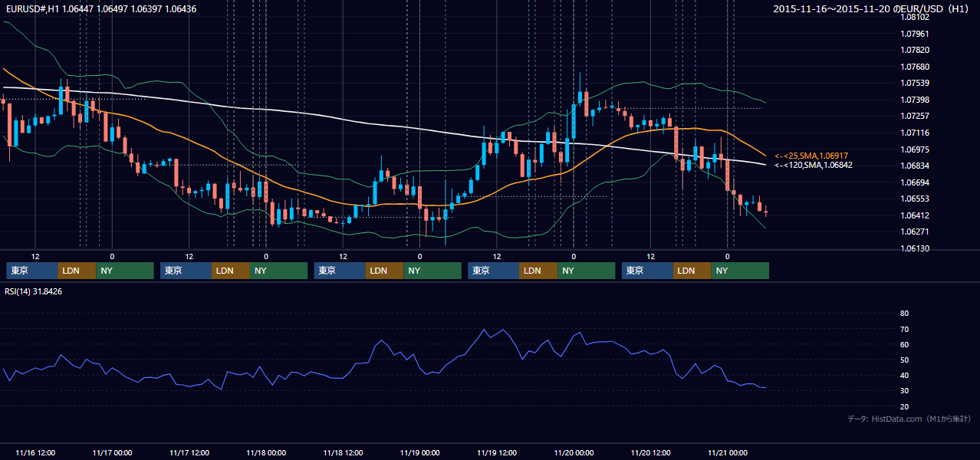Click the 11/18 12:00 time axis label
Image resolution: width=980 pixels, height=460 pixels.
tap(344, 452)
